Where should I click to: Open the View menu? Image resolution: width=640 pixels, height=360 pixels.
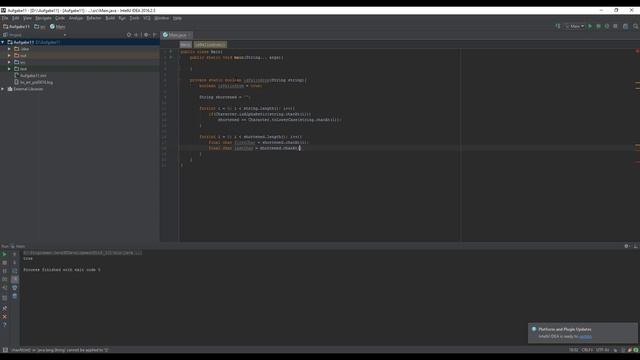point(27,18)
